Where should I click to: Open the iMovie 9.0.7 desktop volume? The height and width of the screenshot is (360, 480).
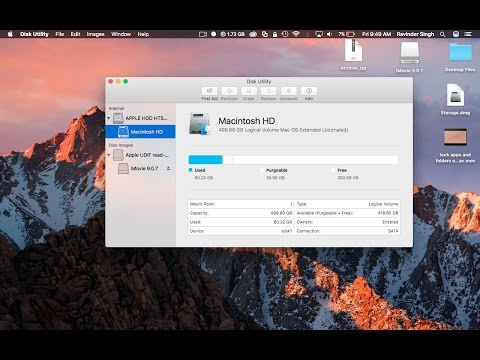[x=409, y=57]
